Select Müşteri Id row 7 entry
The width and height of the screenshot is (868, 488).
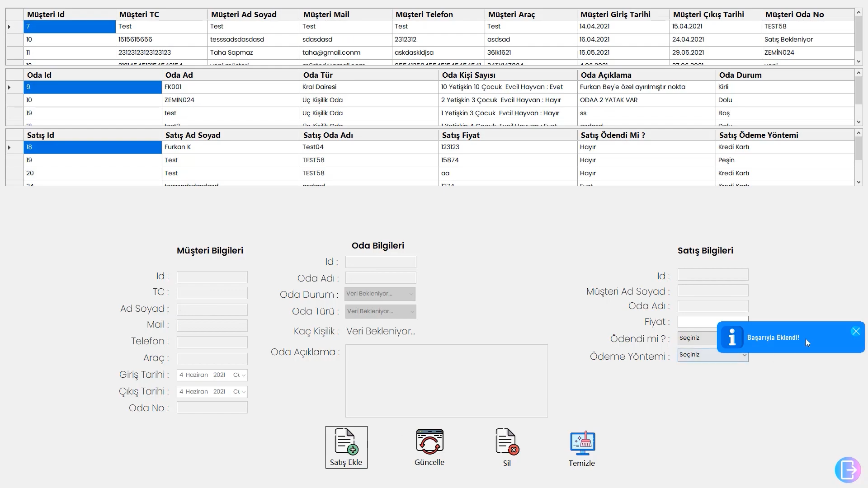coord(69,26)
